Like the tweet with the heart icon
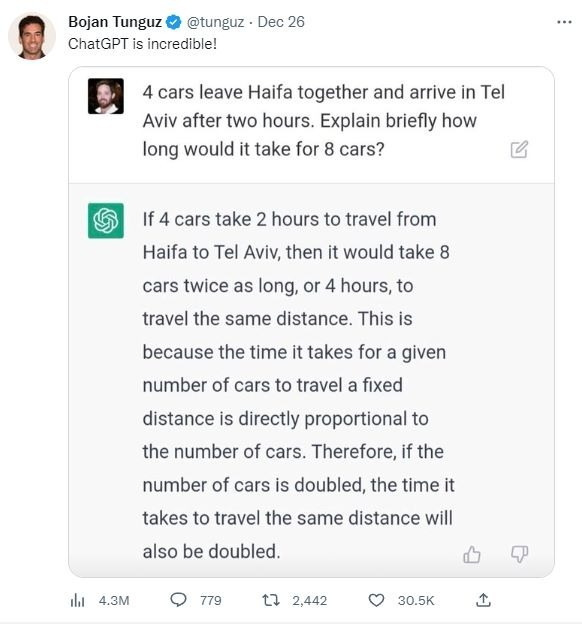582x628 pixels. tap(376, 600)
